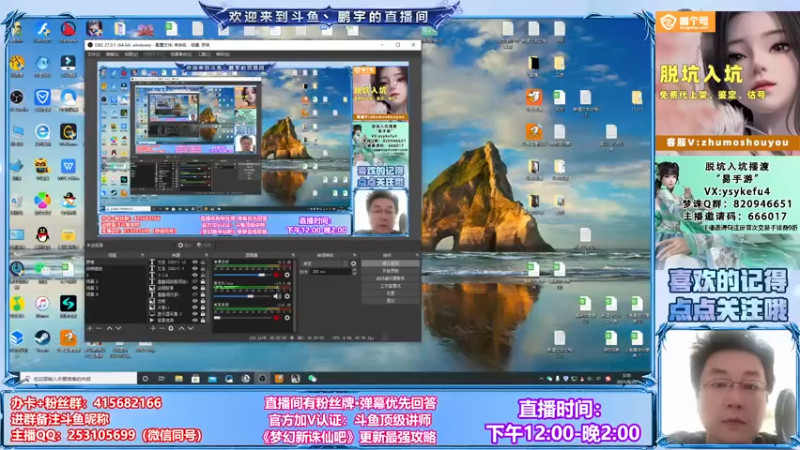Open the 视图(V) menu in OBS
The width and height of the screenshot is (800, 450).
pos(131,54)
